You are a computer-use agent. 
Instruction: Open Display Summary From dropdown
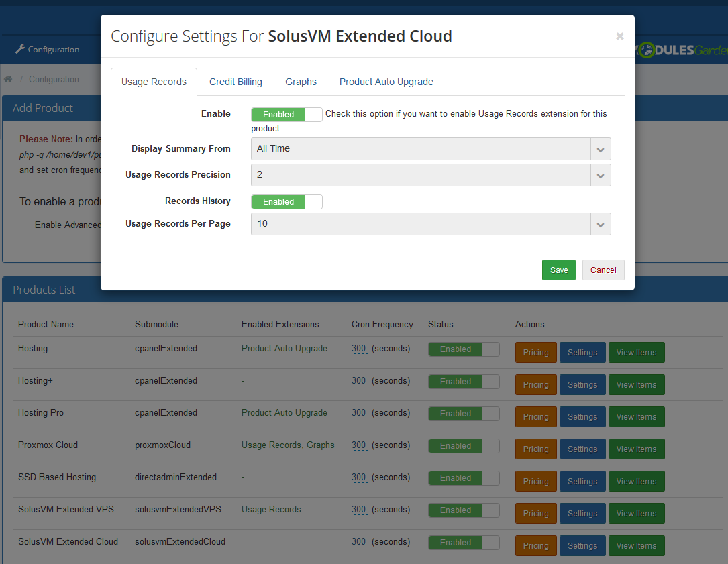[431, 148]
